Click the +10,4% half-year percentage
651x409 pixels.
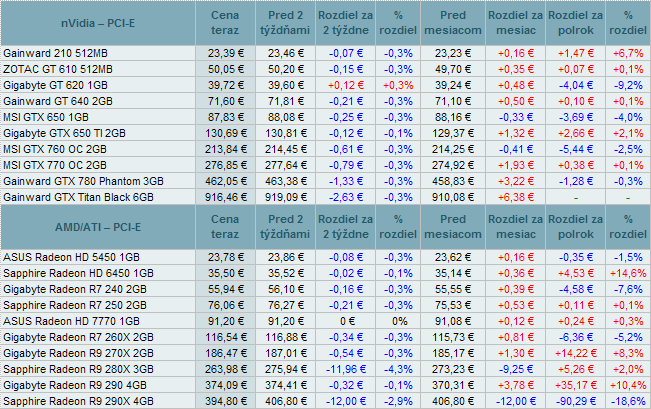point(628,385)
